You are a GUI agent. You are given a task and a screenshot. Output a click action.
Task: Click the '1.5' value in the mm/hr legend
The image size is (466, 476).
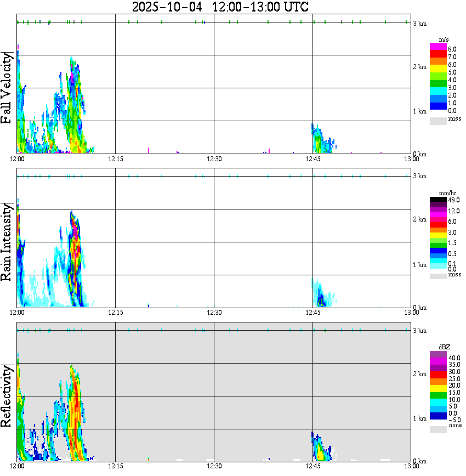(x=452, y=243)
